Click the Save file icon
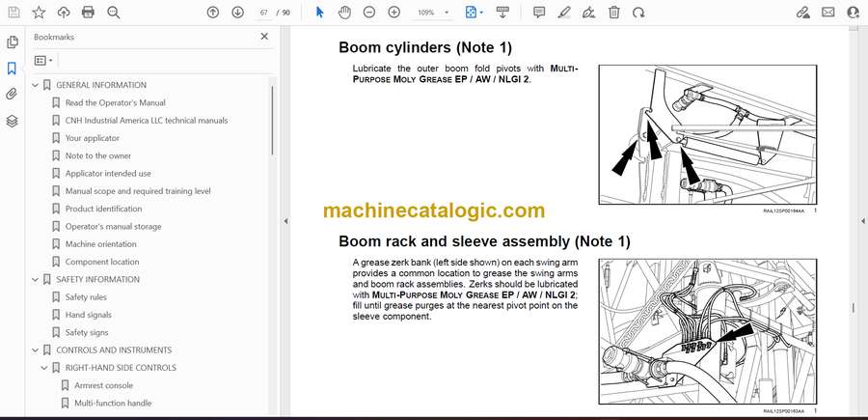This screenshot has height=420, width=868. click(14, 13)
